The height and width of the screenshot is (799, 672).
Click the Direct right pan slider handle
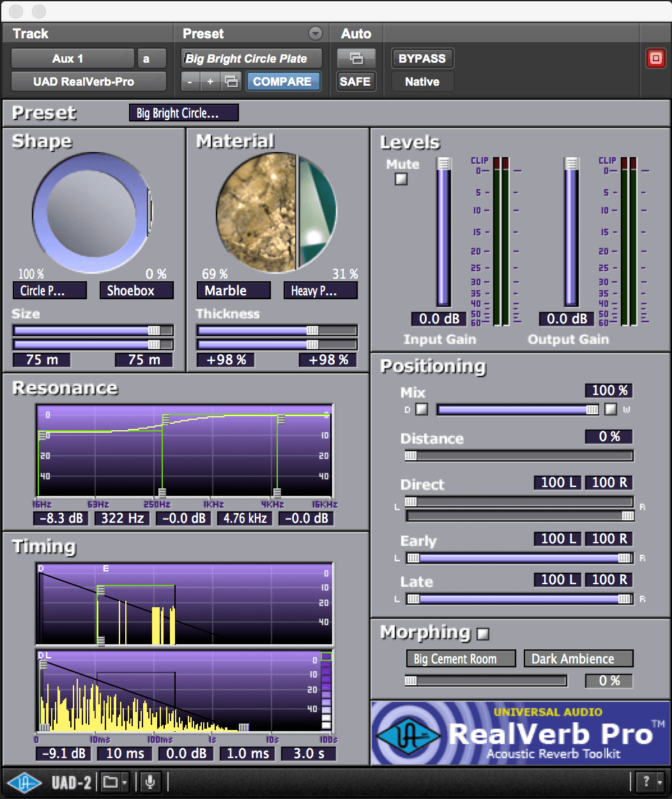[628, 516]
